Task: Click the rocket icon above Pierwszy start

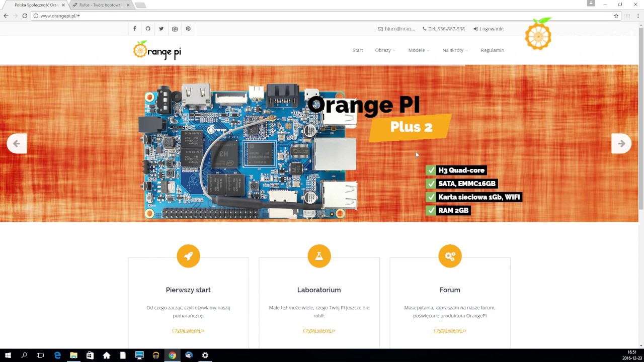Action: pos(188,256)
